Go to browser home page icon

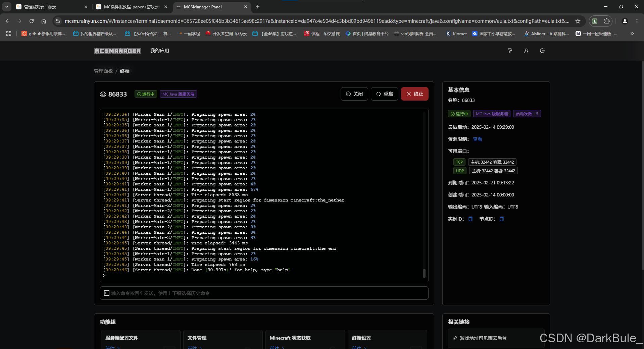tap(44, 21)
